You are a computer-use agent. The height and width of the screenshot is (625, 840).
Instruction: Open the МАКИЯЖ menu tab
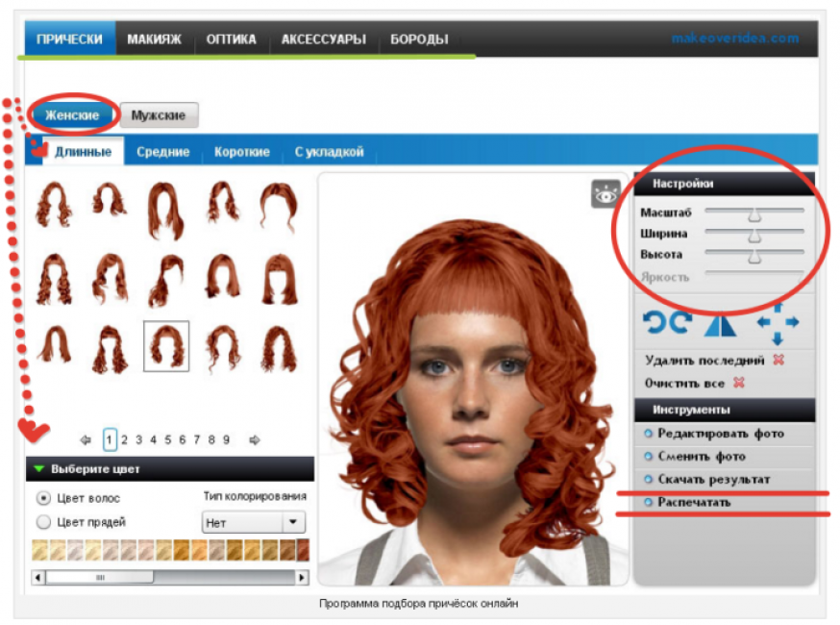click(154, 39)
